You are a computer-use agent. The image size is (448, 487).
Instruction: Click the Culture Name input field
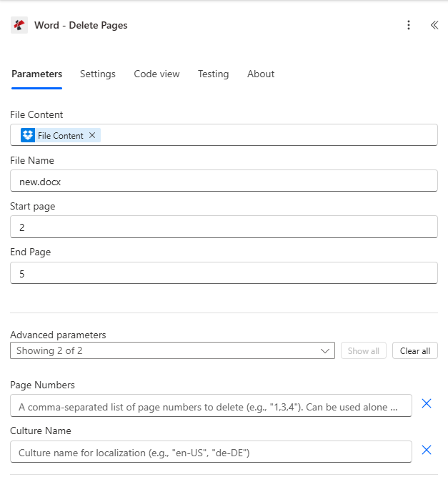tap(211, 452)
